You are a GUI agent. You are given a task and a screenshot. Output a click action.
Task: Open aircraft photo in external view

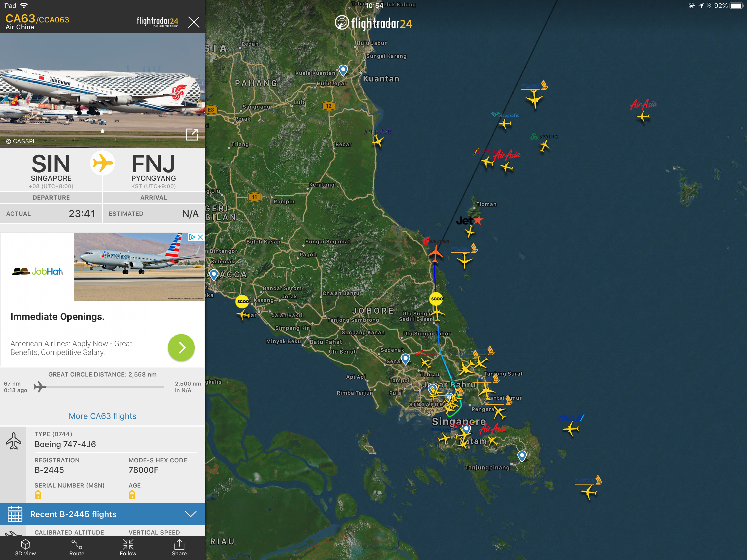click(192, 134)
